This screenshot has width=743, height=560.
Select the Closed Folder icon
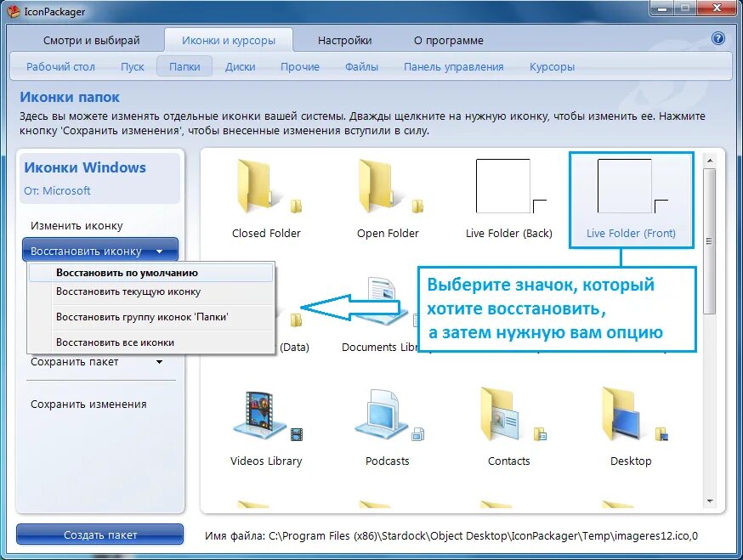tap(266, 199)
